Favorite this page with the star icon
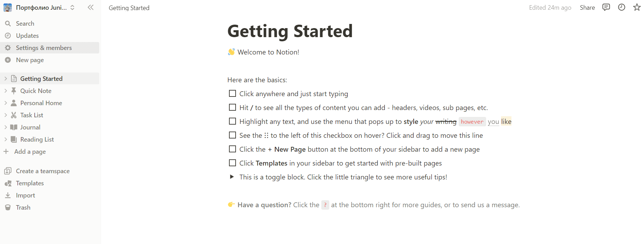The height and width of the screenshot is (244, 644). 637,7
